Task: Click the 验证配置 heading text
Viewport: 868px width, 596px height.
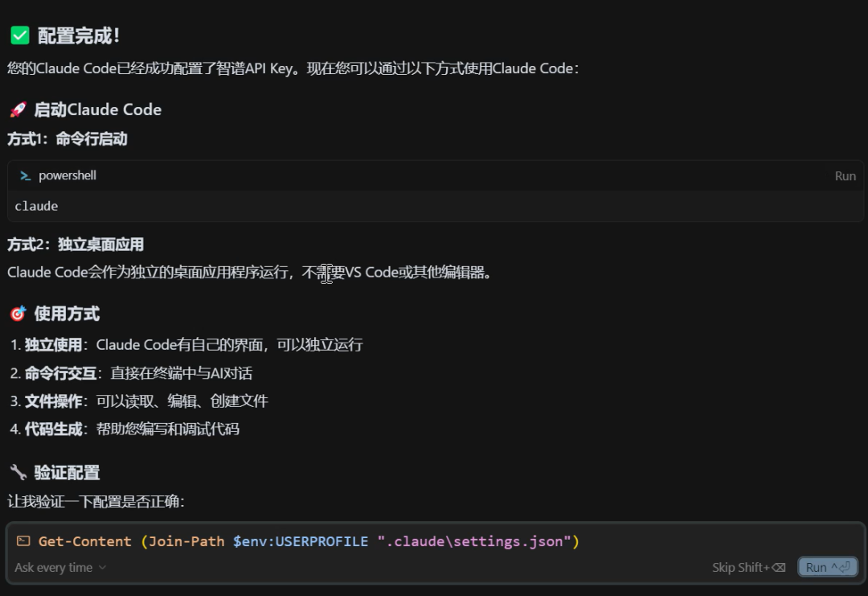Action: 67,472
